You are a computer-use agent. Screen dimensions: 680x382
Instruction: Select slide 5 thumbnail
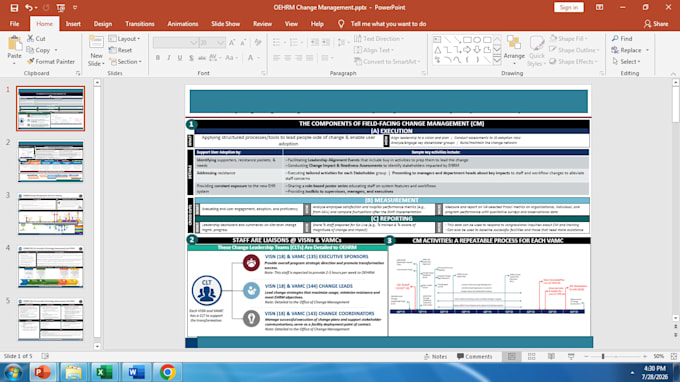[x=51, y=319]
